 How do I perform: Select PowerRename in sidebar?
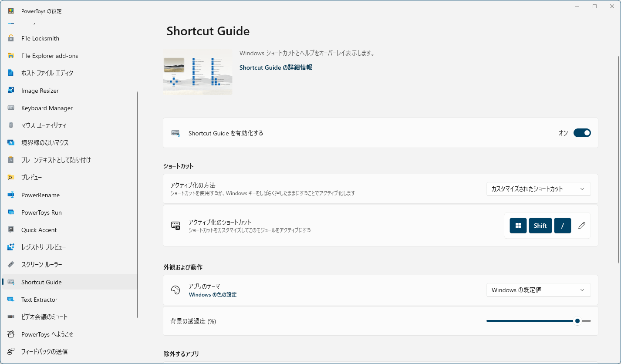click(70, 195)
